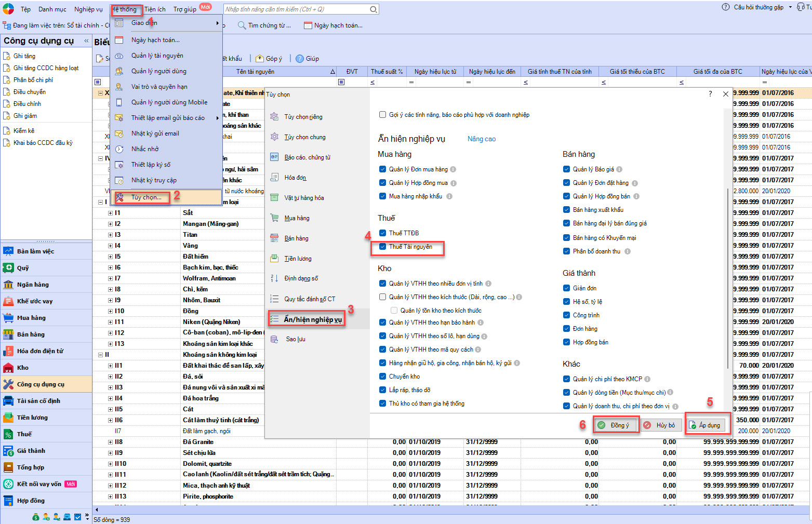Click info icon beside Quản lý Báo giá
The image size is (812, 524).
[x=619, y=169]
